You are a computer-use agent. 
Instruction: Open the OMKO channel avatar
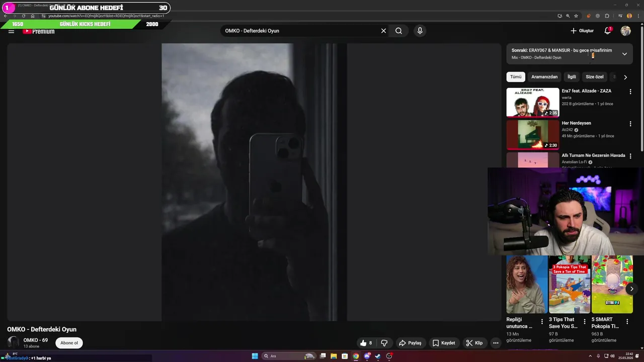[13, 342]
